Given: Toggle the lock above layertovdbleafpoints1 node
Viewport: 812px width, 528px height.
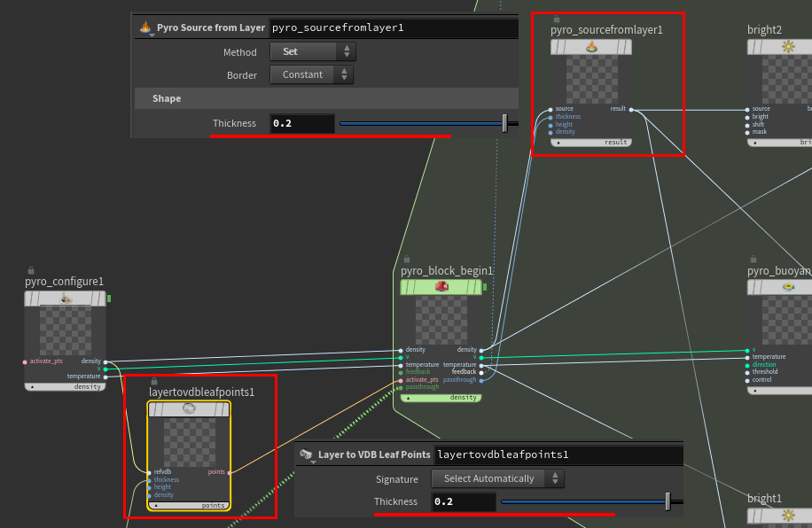Looking at the screenshot, I should coord(154,381).
